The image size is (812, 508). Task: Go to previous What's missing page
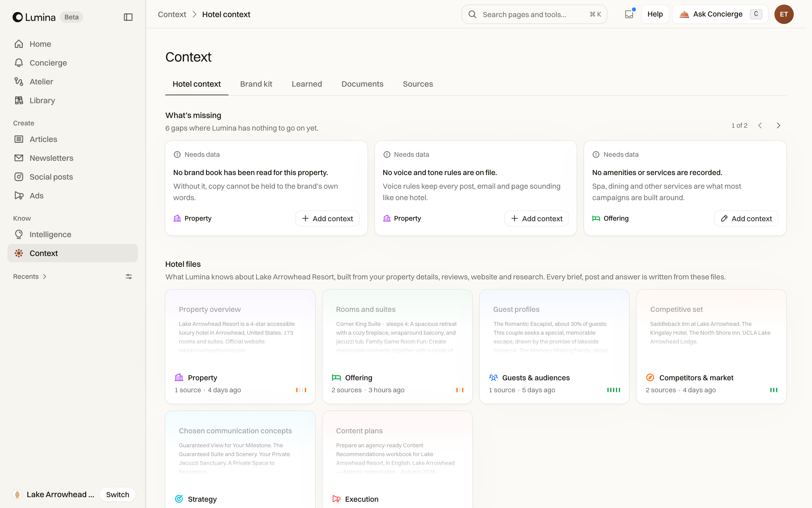point(760,125)
